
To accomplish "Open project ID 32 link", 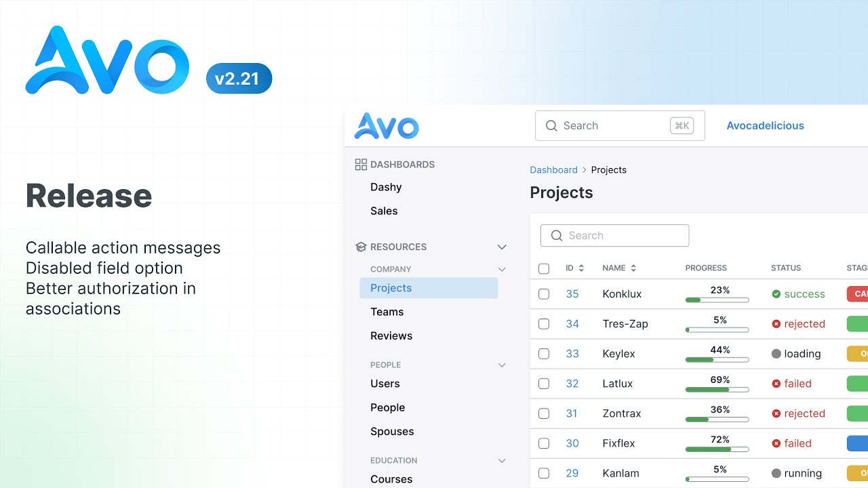I will (x=572, y=384).
